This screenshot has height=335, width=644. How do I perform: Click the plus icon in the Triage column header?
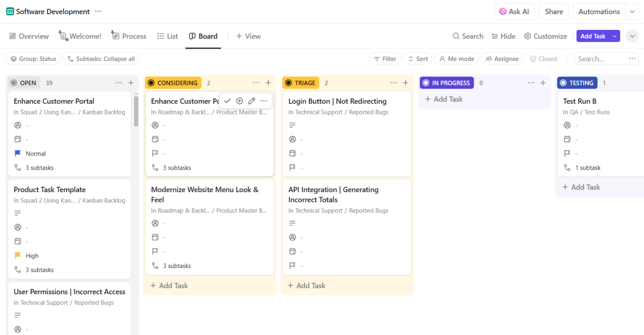tap(405, 83)
